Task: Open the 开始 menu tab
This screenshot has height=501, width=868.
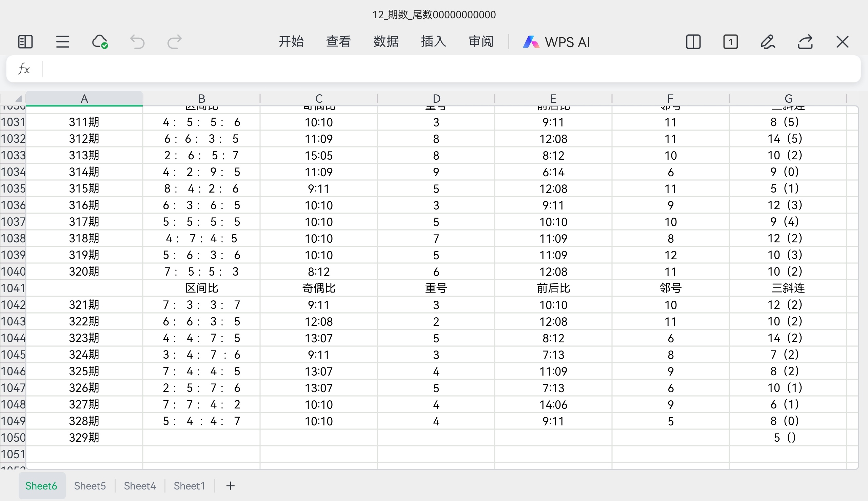Action: [291, 42]
